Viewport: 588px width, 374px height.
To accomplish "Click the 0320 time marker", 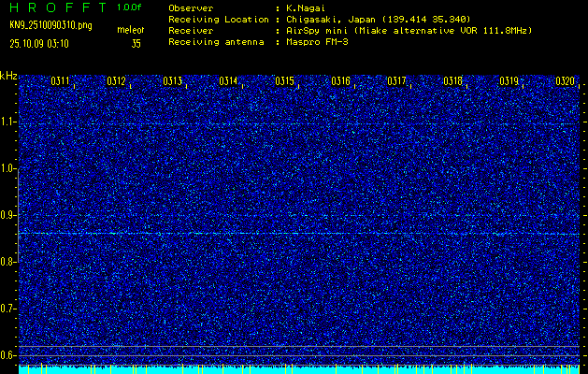I will (565, 81).
